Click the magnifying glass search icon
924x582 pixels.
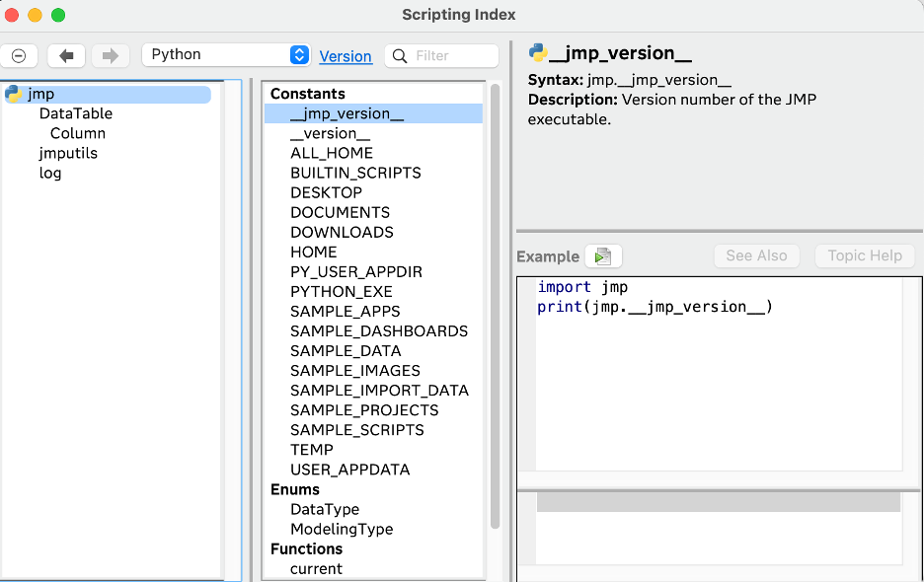click(400, 56)
